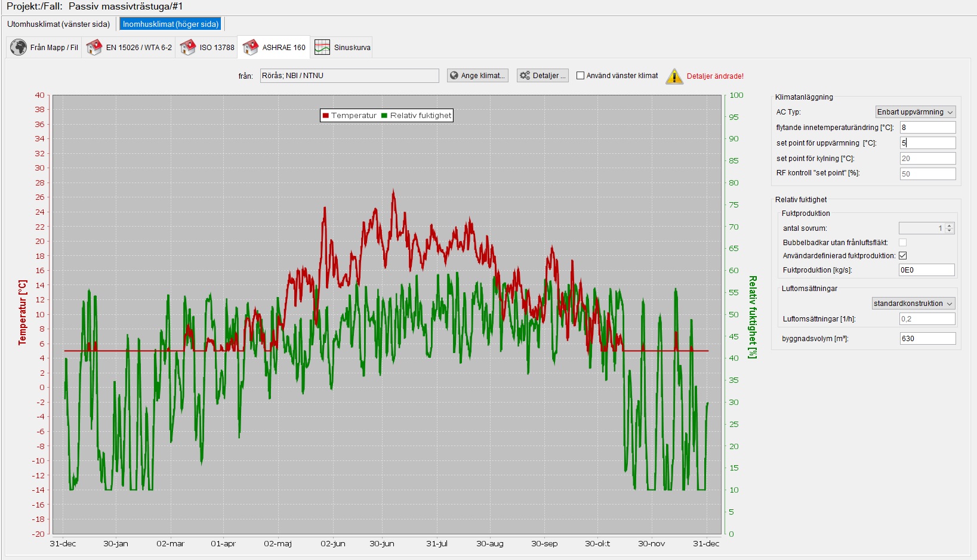Enable Använd vänster klimat checkbox

pos(580,76)
